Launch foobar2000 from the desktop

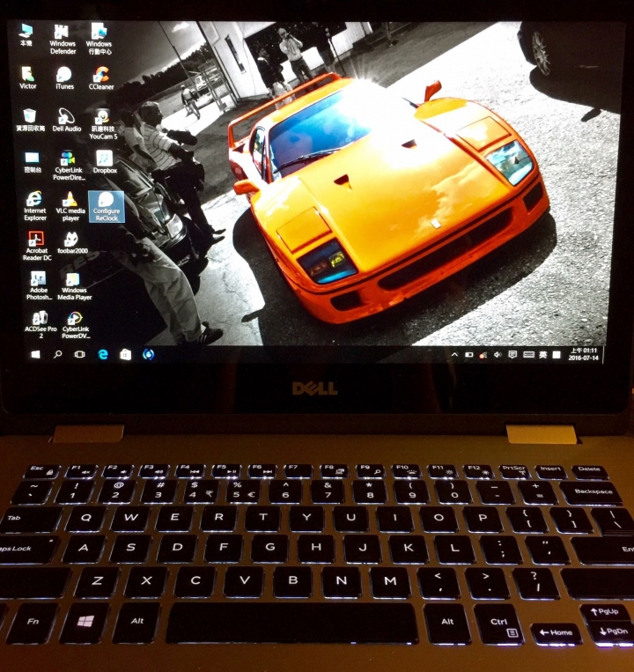[72, 242]
